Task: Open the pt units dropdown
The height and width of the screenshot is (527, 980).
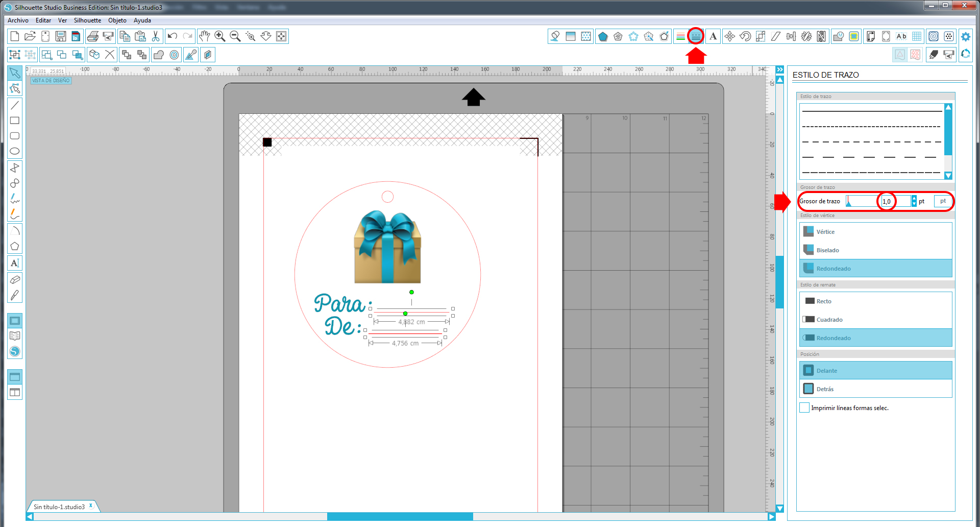Action: tap(942, 201)
